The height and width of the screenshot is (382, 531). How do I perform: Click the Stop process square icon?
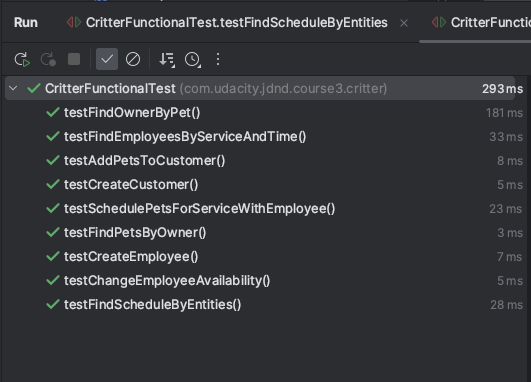point(74,59)
